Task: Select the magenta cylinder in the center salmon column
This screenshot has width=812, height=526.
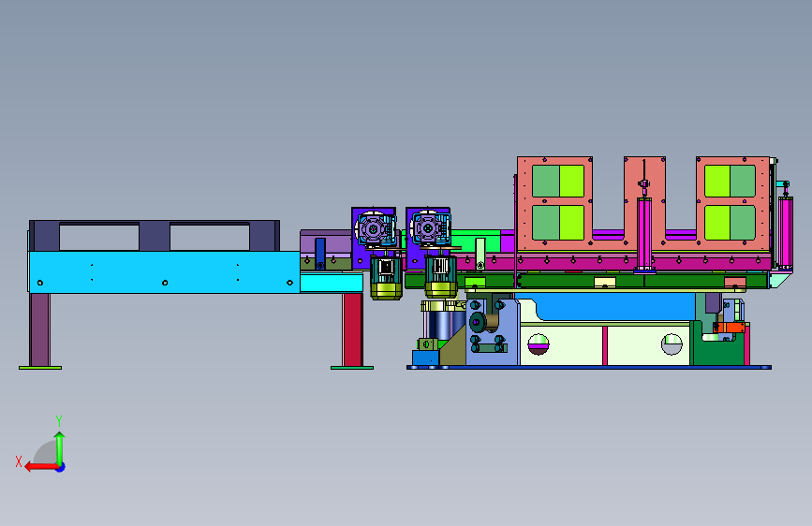Action: pyautogui.click(x=644, y=233)
